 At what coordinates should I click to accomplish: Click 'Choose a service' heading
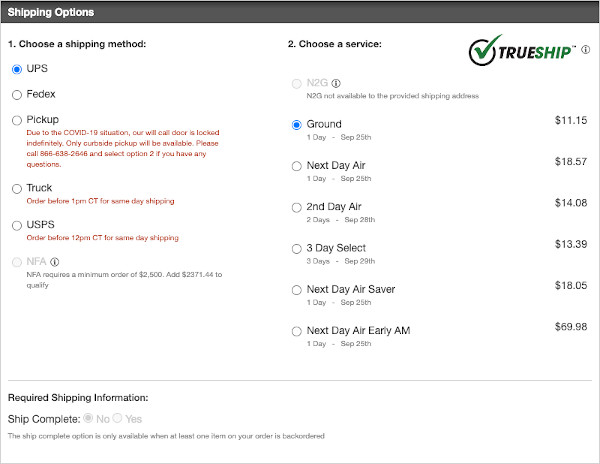tap(335, 44)
